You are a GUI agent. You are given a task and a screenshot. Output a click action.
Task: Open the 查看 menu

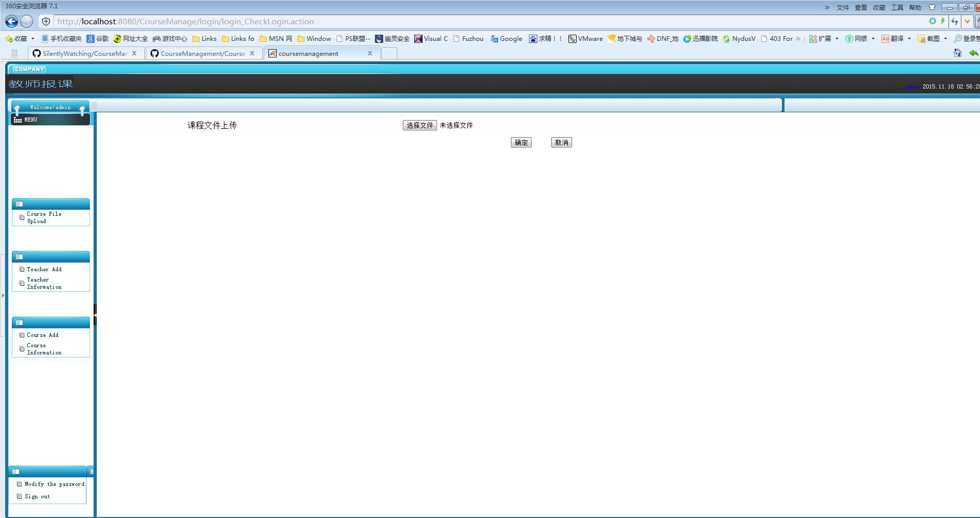click(x=861, y=7)
